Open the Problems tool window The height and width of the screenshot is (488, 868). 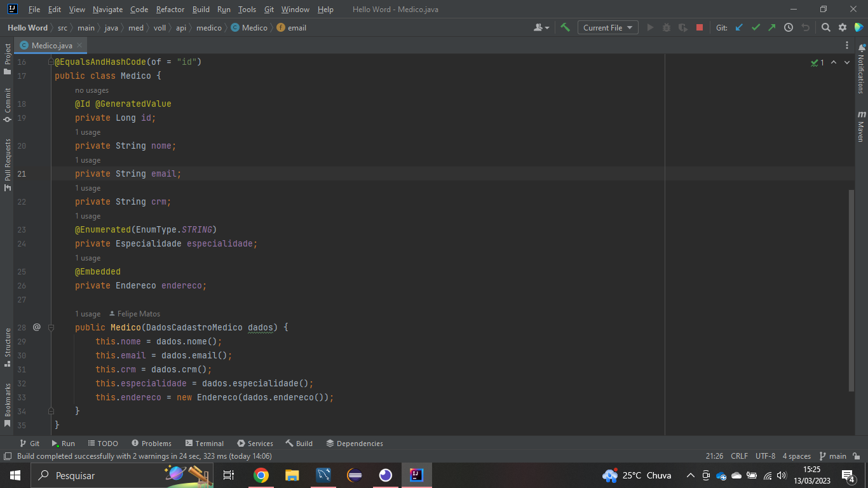click(151, 444)
